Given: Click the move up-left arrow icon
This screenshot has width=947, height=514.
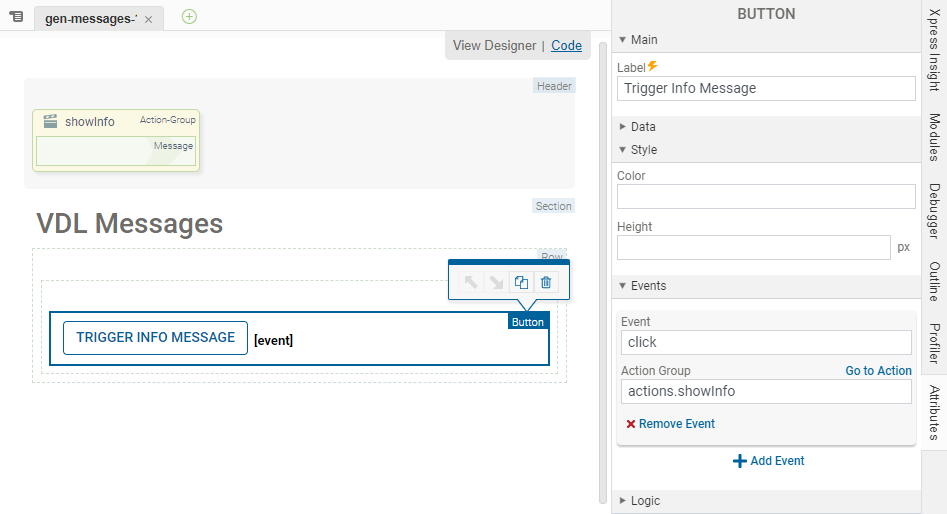Looking at the screenshot, I should click(471, 283).
